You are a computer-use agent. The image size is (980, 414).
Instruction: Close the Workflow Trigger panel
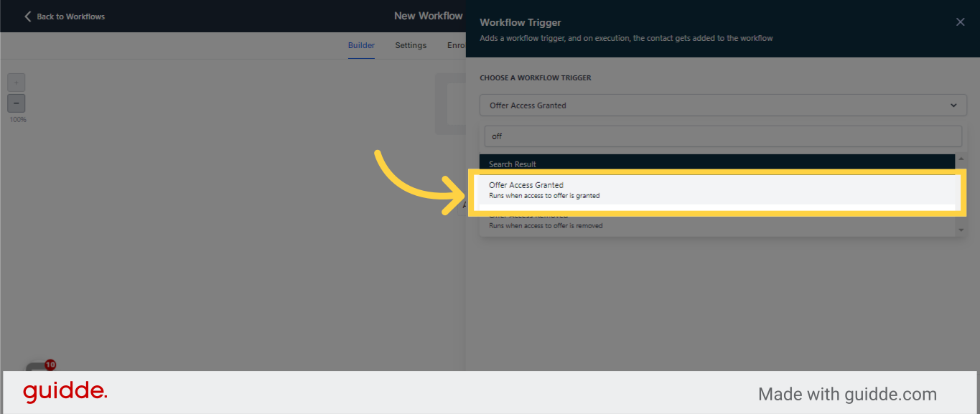pos(960,22)
